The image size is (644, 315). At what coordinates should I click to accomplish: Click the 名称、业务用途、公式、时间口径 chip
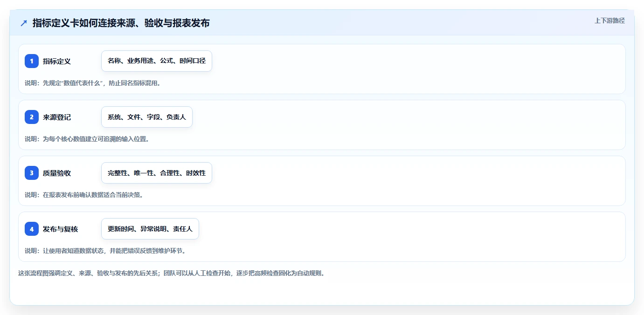pyautogui.click(x=157, y=61)
